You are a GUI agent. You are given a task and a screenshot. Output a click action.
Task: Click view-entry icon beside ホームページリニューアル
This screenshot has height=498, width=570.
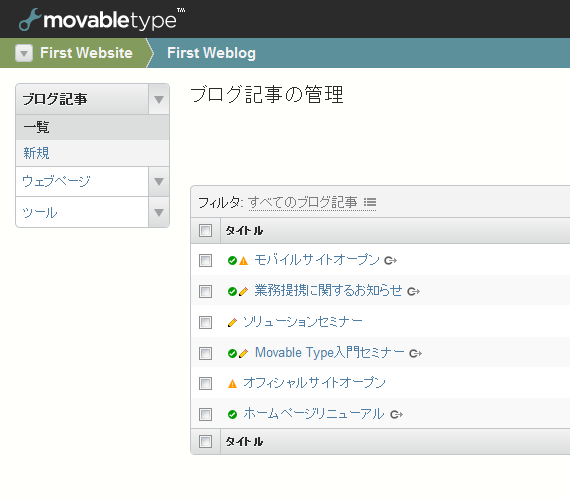coord(396,414)
